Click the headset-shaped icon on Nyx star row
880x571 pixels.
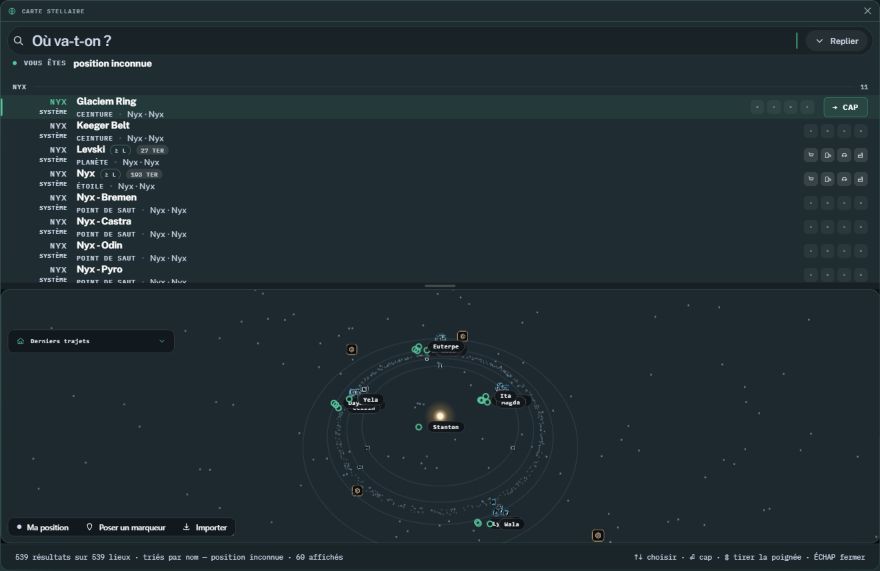[844, 179]
